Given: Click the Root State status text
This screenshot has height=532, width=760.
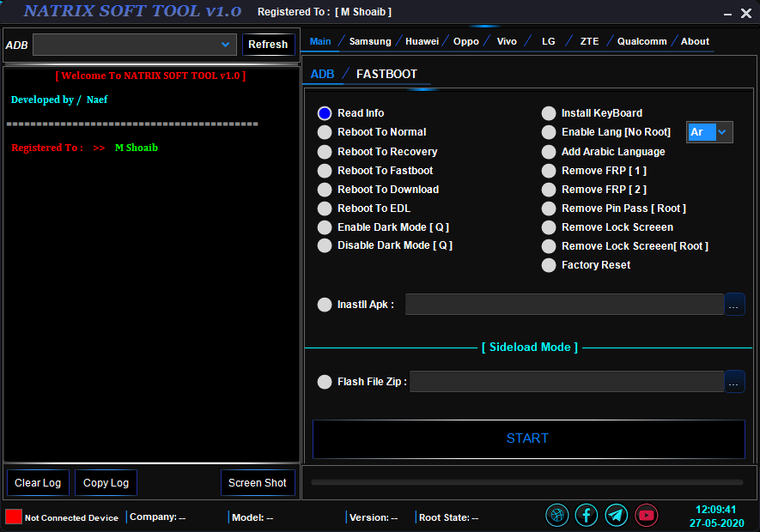Looking at the screenshot, I should click(448, 517).
